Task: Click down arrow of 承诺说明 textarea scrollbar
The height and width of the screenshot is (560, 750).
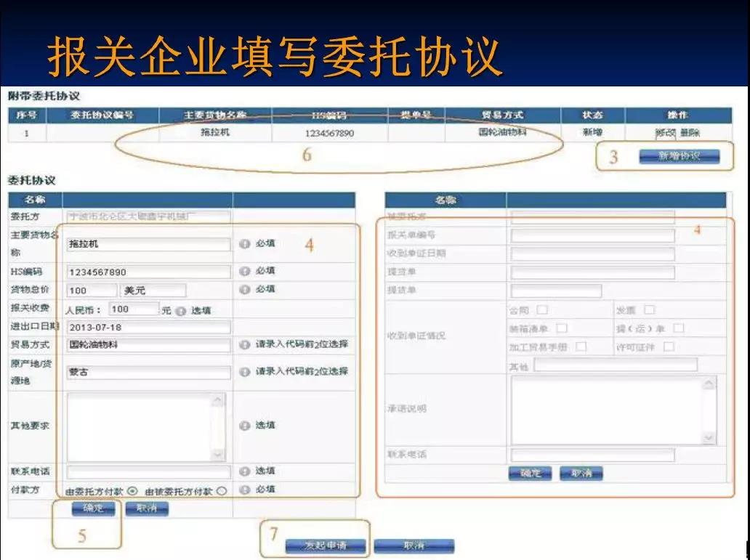Action: tap(709, 437)
